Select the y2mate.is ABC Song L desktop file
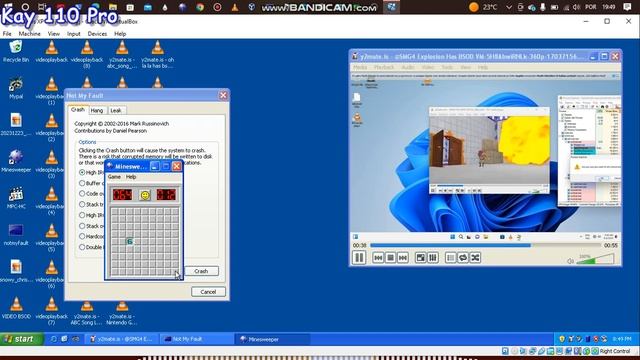640x360 pixels. (x=87, y=313)
